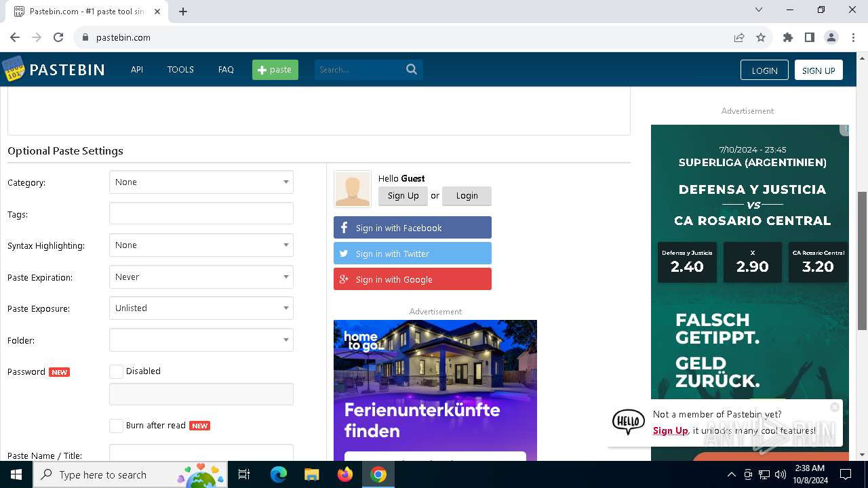Image resolution: width=868 pixels, height=488 pixels.
Task: Go forward using the browser forward arrow
Action: (37, 37)
